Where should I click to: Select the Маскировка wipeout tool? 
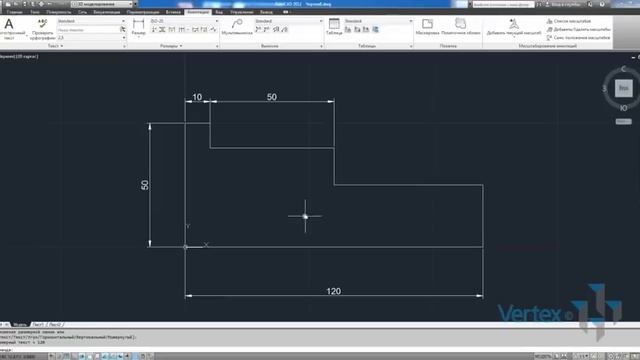pyautogui.click(x=427, y=27)
